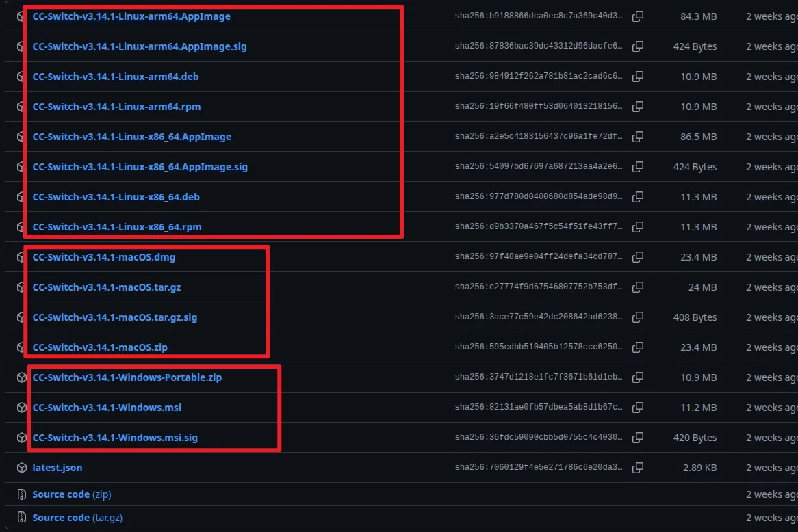Click zip file icon beside Source code (zip)
The image size is (798, 532).
[x=21, y=494]
